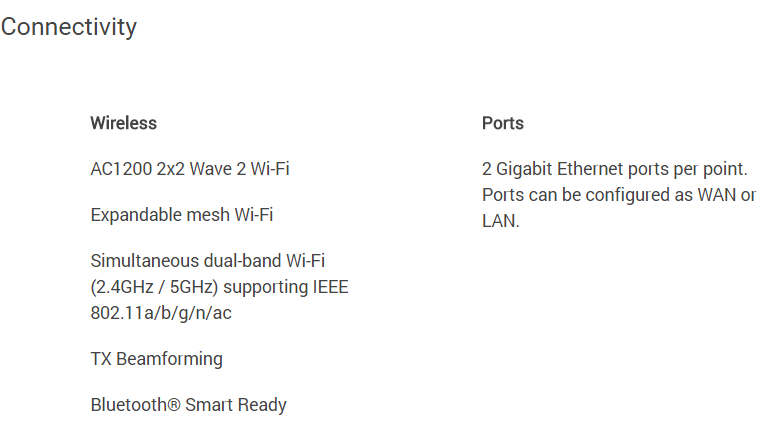Click the Wireless subheading

pyautogui.click(x=124, y=123)
